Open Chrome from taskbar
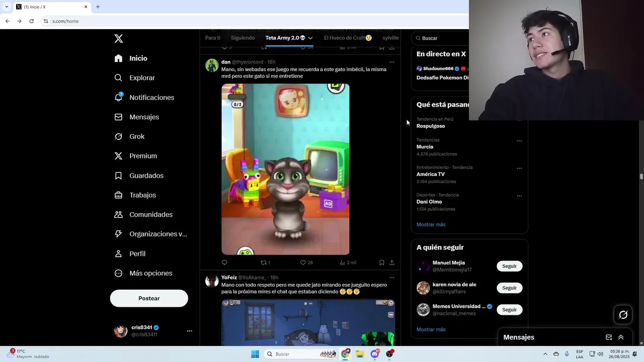Screen dimensions: 644x362 click(345, 354)
